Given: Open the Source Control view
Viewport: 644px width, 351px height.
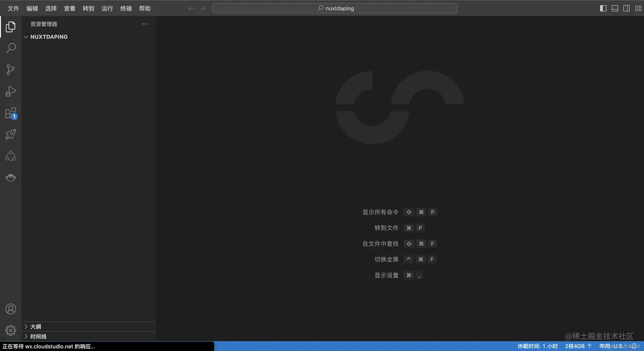Looking at the screenshot, I should 11,70.
